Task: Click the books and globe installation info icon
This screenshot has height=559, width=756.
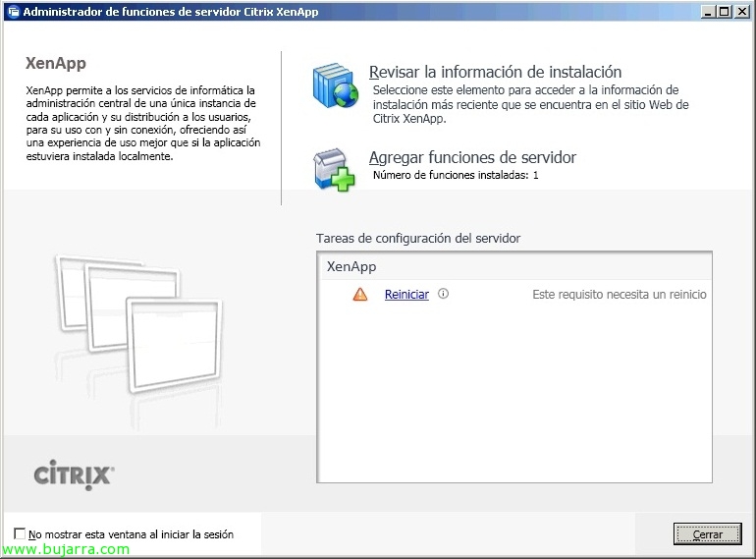Action: click(336, 85)
